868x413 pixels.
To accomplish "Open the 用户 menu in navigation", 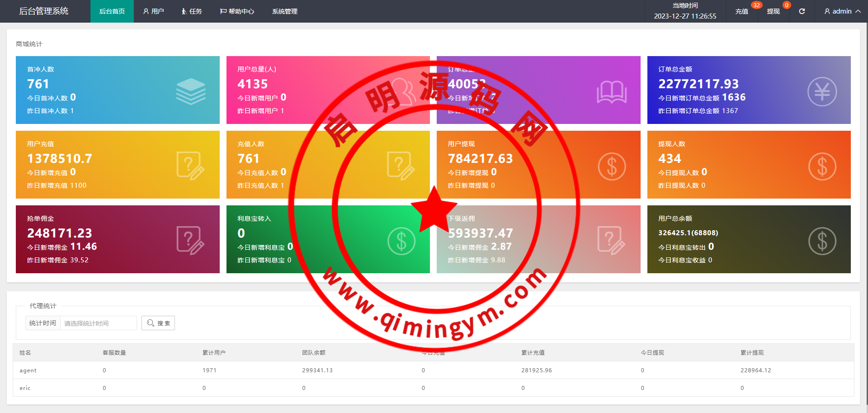I will (x=154, y=11).
